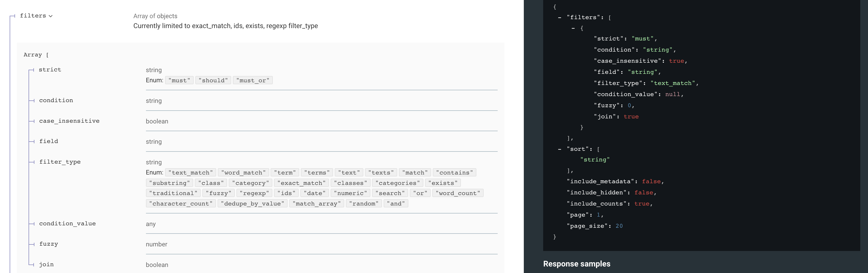Collapse the filter object in JSON sample
The width and height of the screenshot is (868, 273).
pos(573,28)
